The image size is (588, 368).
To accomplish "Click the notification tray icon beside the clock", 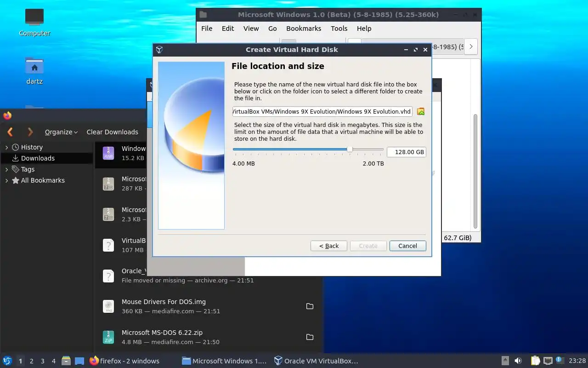I will coord(560,360).
